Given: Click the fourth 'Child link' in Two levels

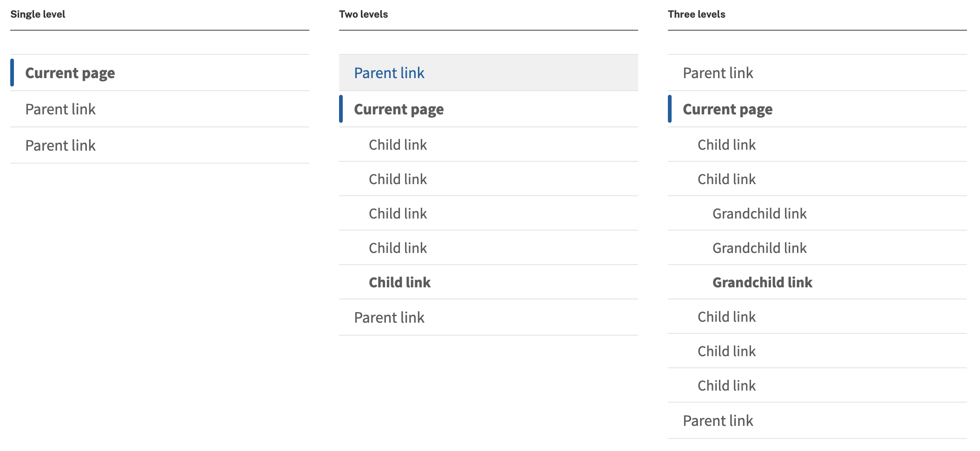Looking at the screenshot, I should coord(398,248).
